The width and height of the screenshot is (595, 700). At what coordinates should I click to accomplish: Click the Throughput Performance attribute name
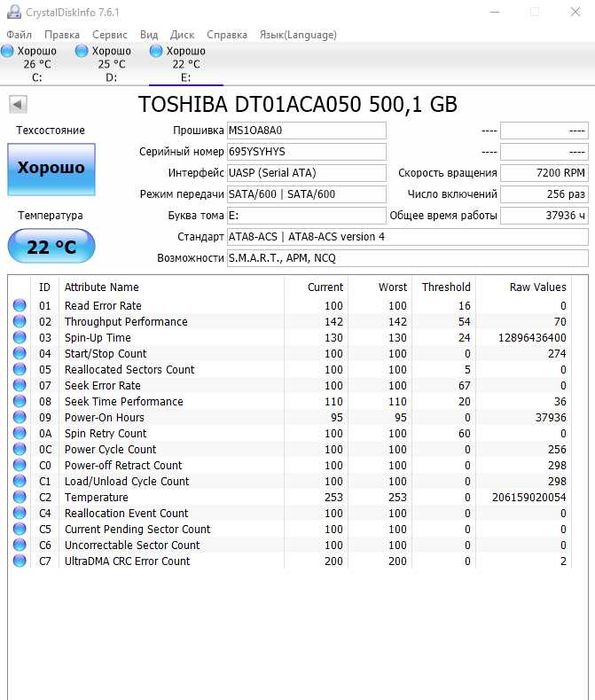[126, 322]
